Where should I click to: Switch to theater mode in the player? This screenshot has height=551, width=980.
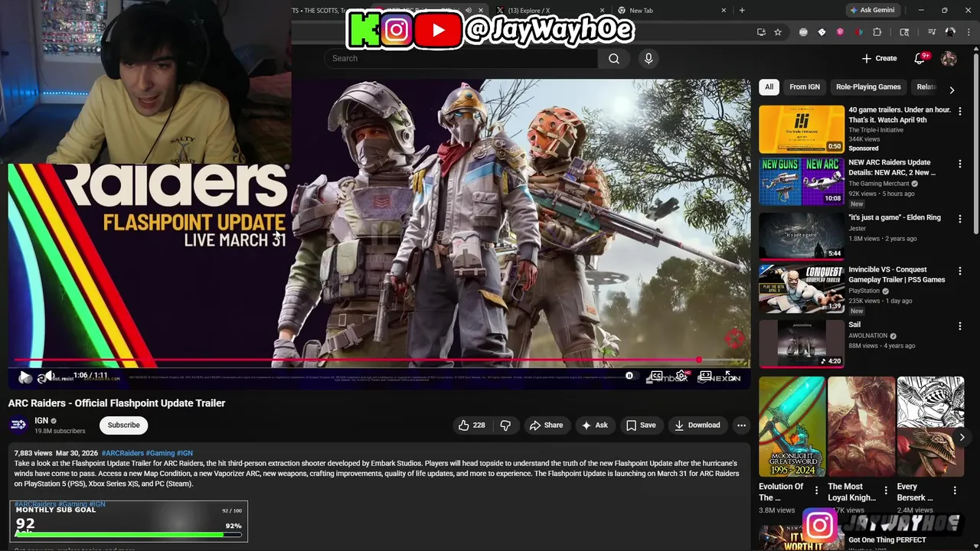point(706,376)
